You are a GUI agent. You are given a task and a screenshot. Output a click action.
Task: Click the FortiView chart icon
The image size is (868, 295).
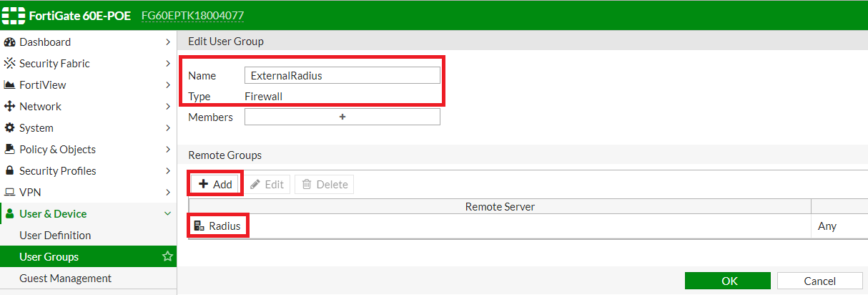pos(10,85)
